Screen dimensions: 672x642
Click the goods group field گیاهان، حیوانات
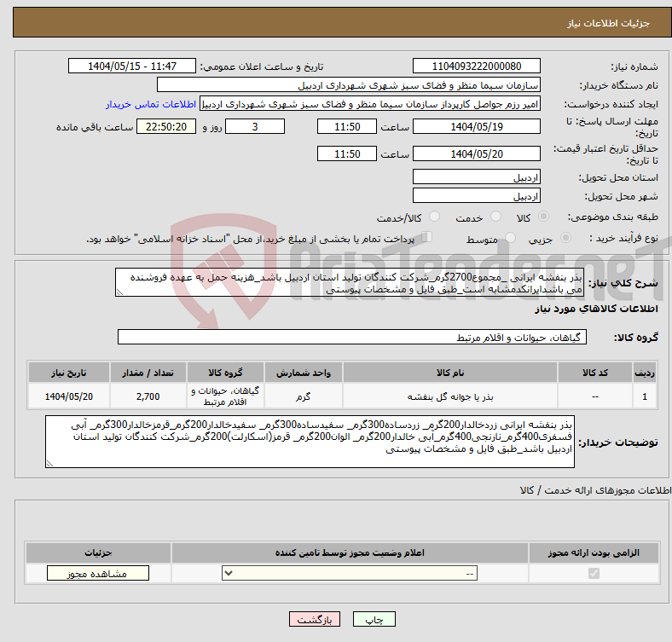pyautogui.click(x=352, y=337)
